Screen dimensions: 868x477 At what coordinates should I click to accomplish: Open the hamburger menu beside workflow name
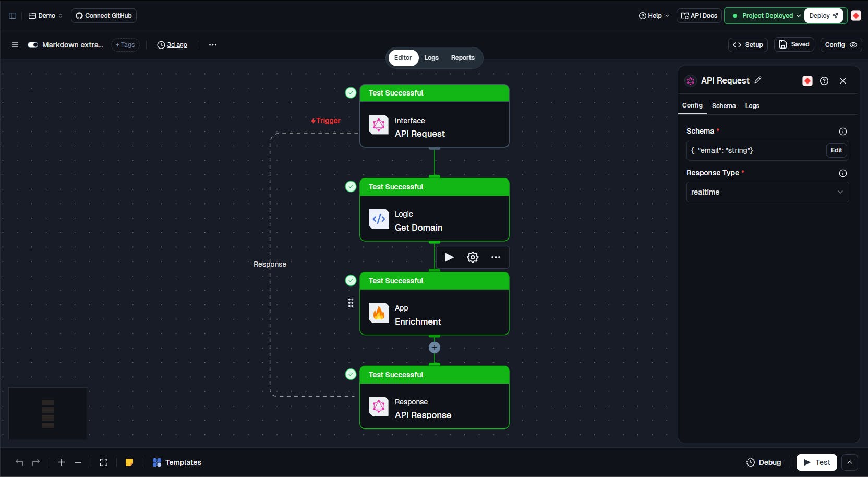coord(15,45)
